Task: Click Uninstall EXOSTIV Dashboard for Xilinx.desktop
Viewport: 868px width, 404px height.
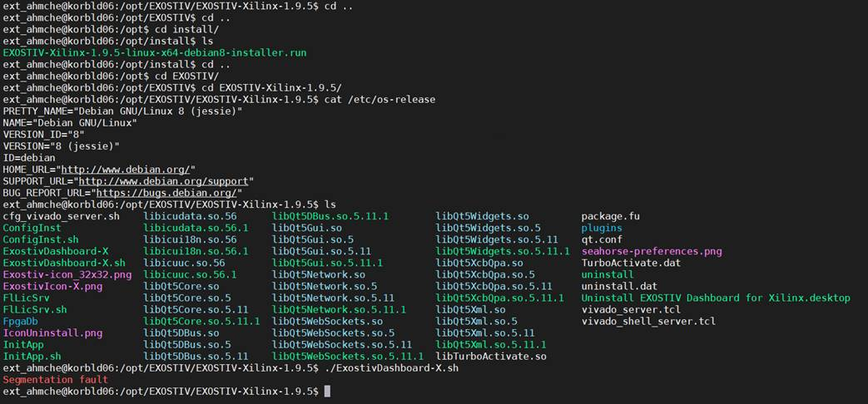Action: 716,298
